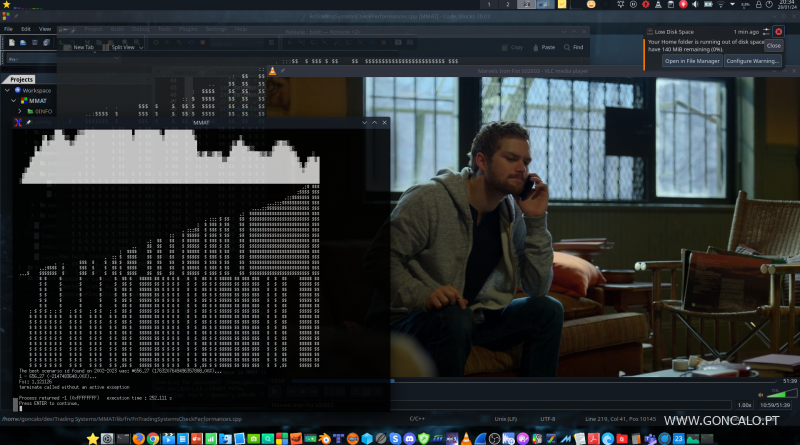This screenshot has width=800, height=445.
Task: Click UTF-8 encoding in status bar
Action: point(547,419)
